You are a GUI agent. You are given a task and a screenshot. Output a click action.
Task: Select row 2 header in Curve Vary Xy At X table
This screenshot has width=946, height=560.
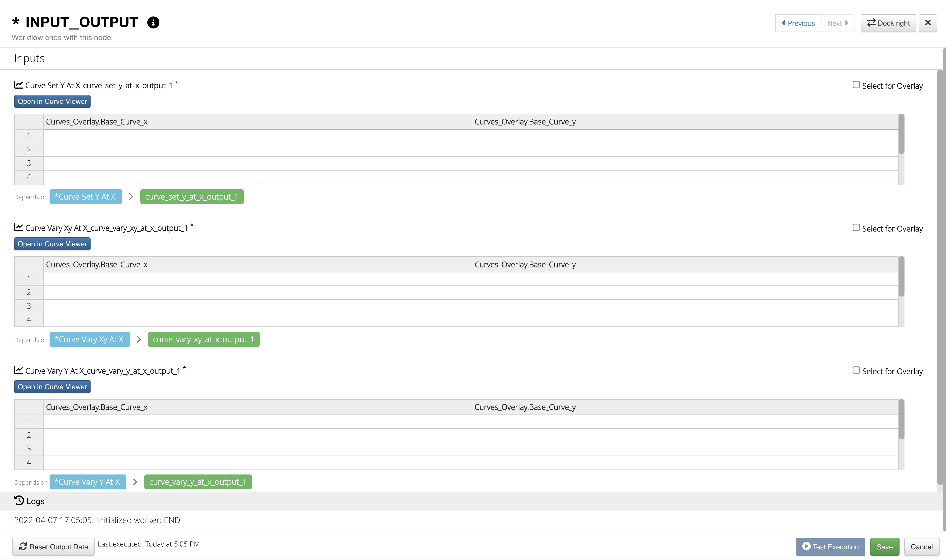pos(29,293)
